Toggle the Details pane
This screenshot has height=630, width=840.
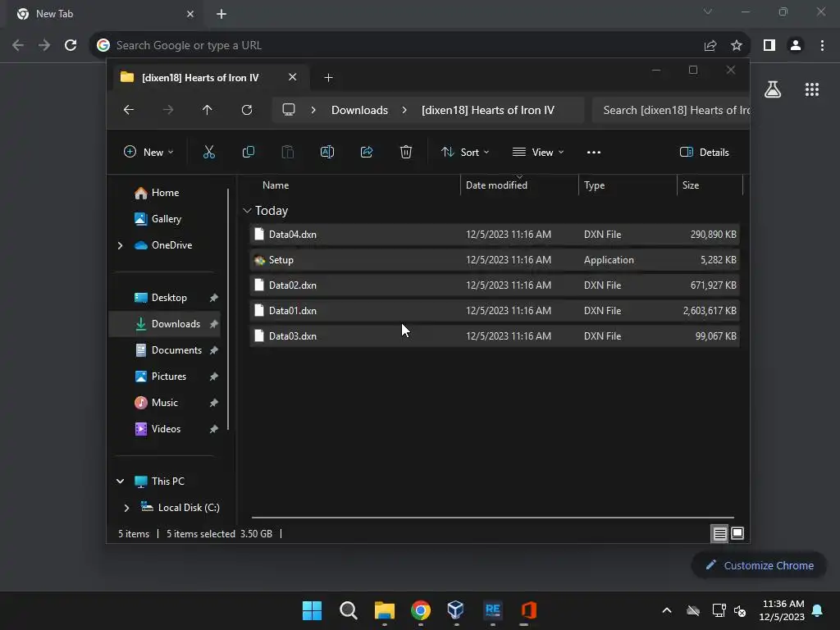point(704,152)
